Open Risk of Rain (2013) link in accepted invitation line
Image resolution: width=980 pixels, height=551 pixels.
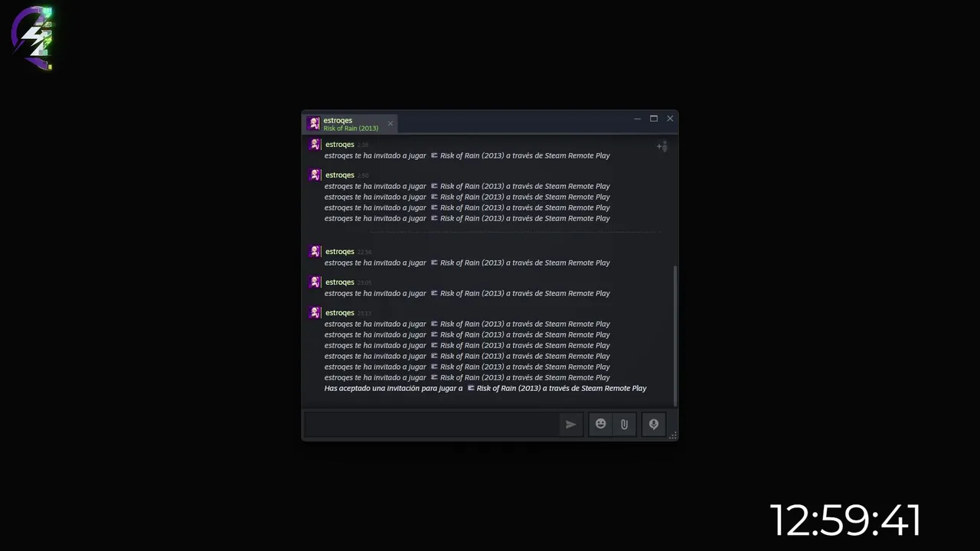(508, 388)
